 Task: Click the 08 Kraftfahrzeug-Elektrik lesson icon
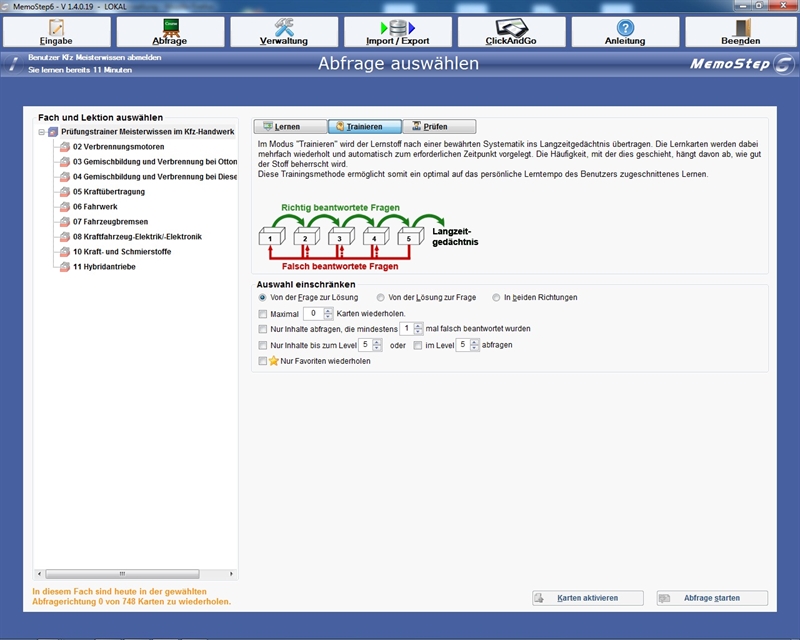pos(65,237)
